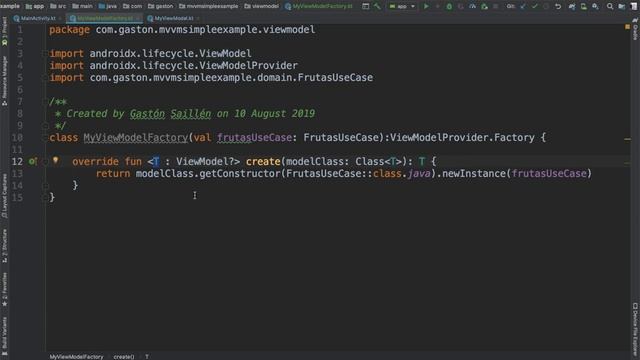Click the warning indicator atop editor scrollbar
This screenshot has height=360, width=640.
coord(627,27)
